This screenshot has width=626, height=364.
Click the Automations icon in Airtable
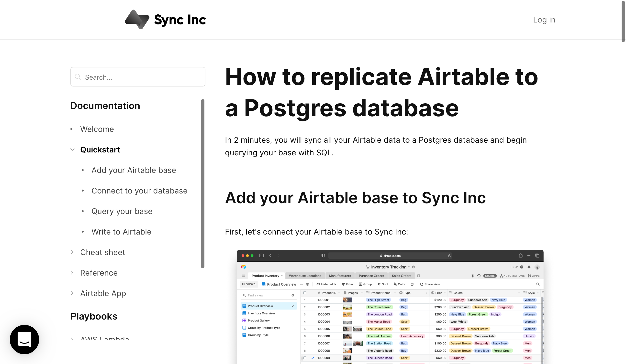[x=501, y=276]
